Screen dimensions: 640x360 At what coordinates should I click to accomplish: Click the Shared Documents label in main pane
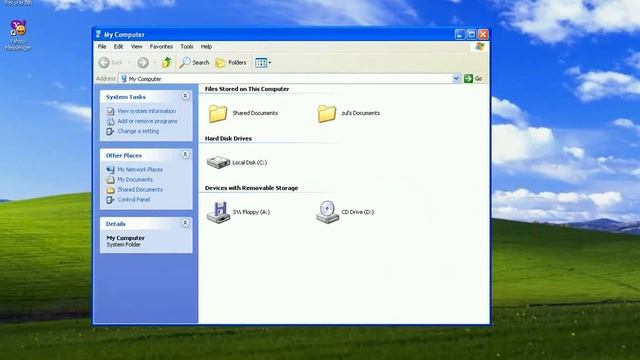tap(255, 113)
